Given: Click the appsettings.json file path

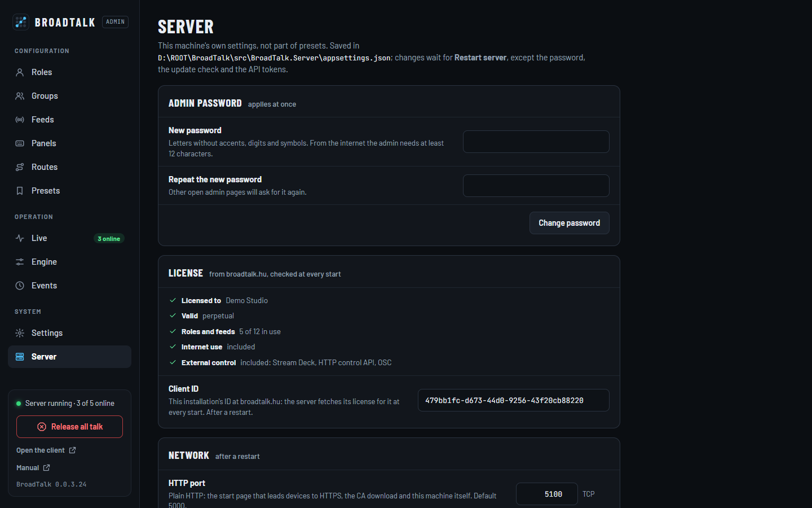Looking at the screenshot, I should (x=274, y=58).
